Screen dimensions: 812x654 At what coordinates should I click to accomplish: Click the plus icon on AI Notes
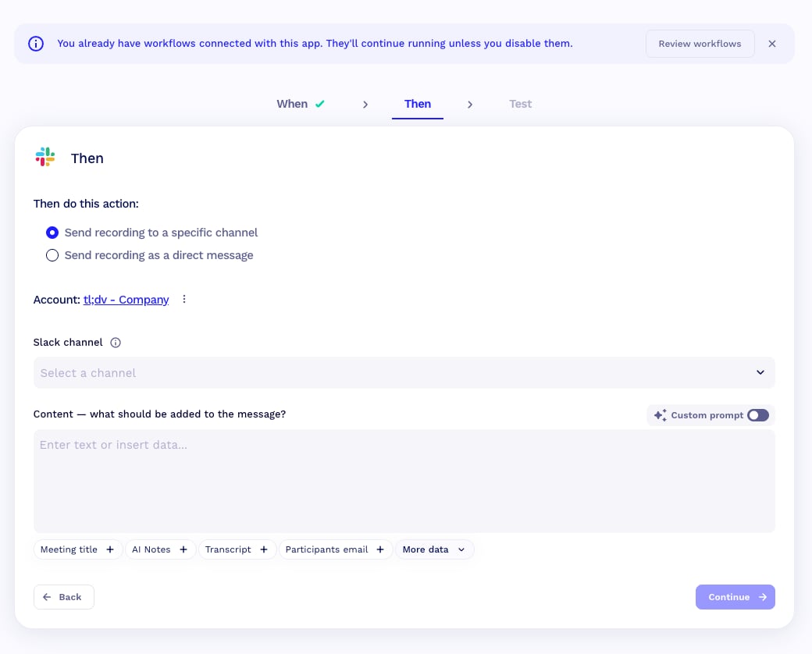click(x=183, y=550)
